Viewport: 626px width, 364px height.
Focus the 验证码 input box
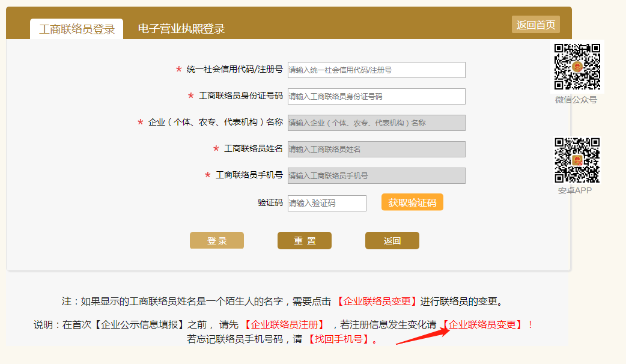pyautogui.click(x=327, y=203)
